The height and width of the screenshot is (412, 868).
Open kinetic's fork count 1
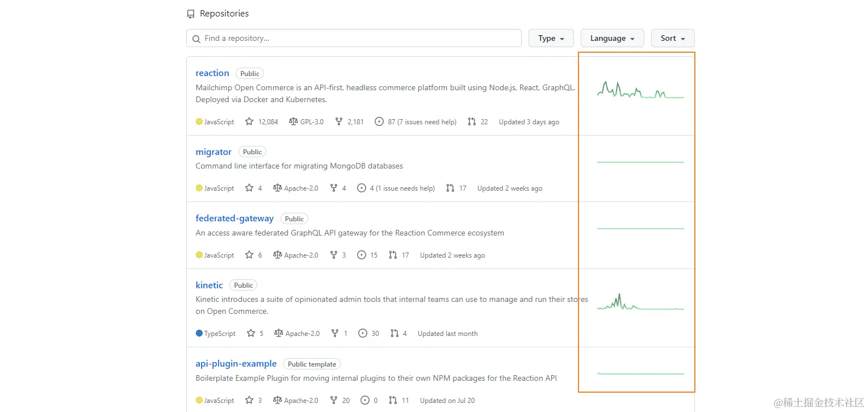click(339, 333)
